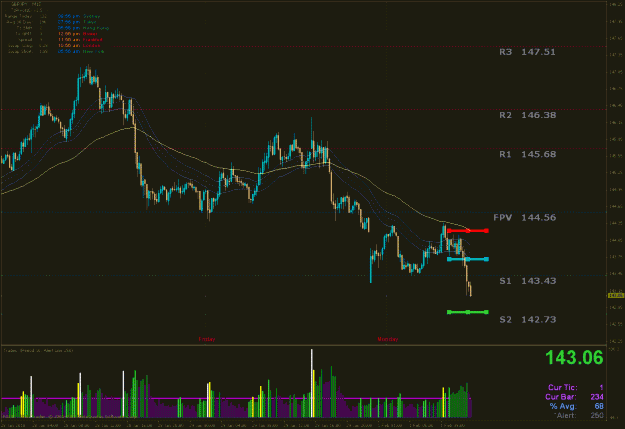Click the % Avg 68 row
This screenshot has height=429, width=625.
pyautogui.click(x=576, y=406)
